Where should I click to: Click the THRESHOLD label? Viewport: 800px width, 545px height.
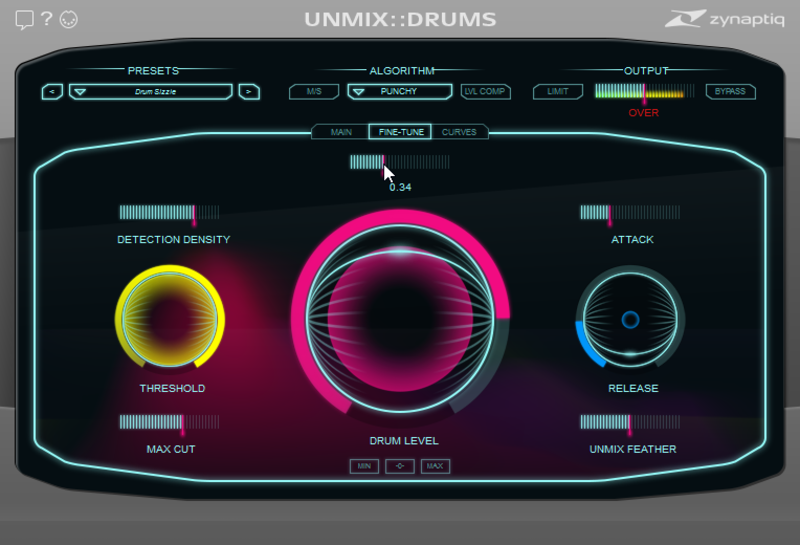172,388
